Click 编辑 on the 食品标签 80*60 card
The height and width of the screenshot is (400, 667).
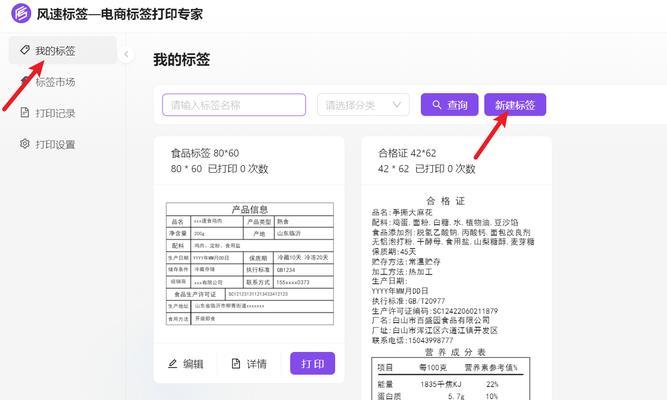[185, 364]
